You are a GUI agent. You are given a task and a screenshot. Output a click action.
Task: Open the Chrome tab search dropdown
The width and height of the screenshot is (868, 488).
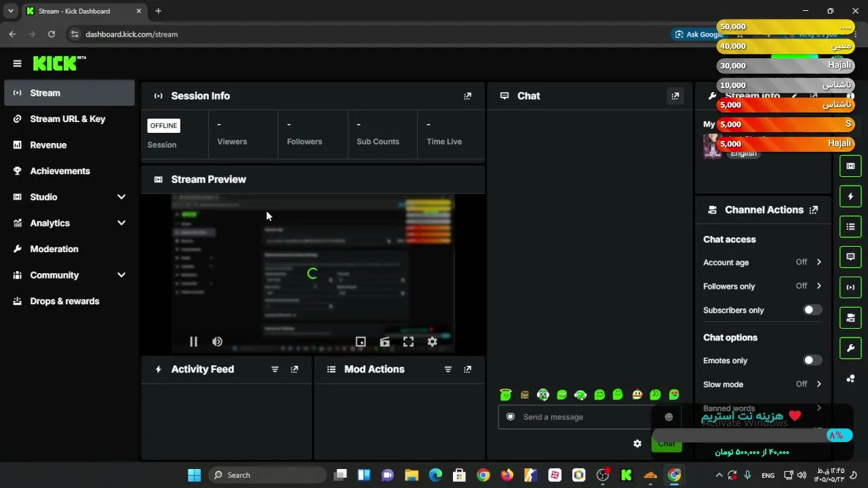(x=11, y=11)
